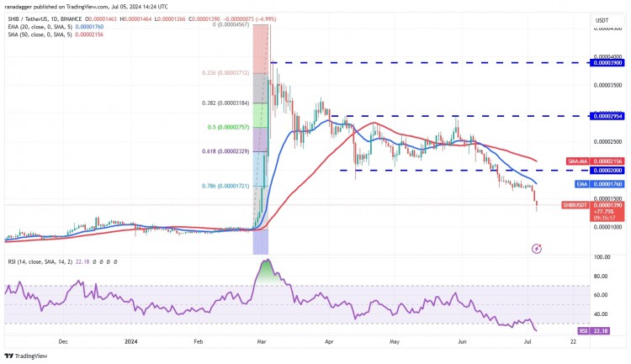631x364 pixels.
Task: Select the RSI (14, close, SMA, 14, 2) legend
Action: 40,261
